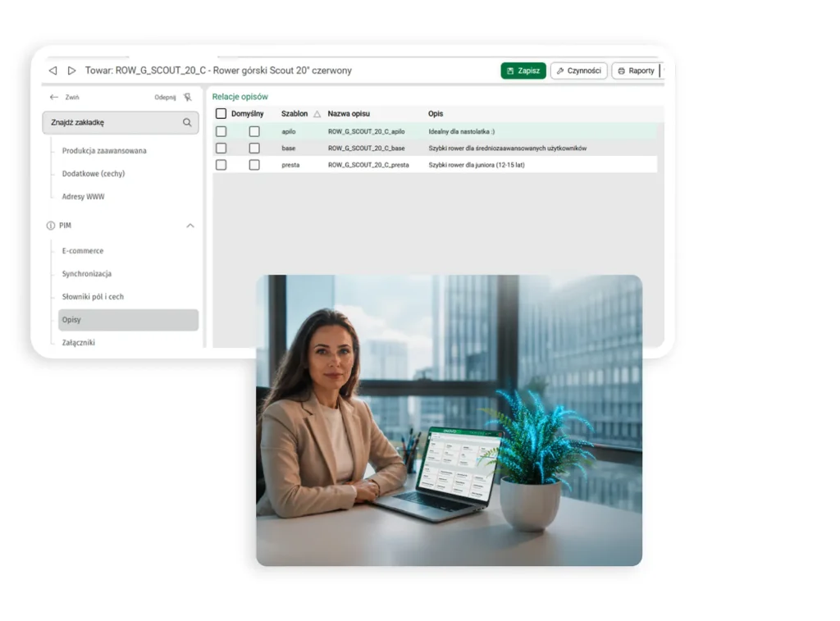Viewport: 840px width, 621px height.
Task: Save using the green Zapisz button
Action: (523, 71)
